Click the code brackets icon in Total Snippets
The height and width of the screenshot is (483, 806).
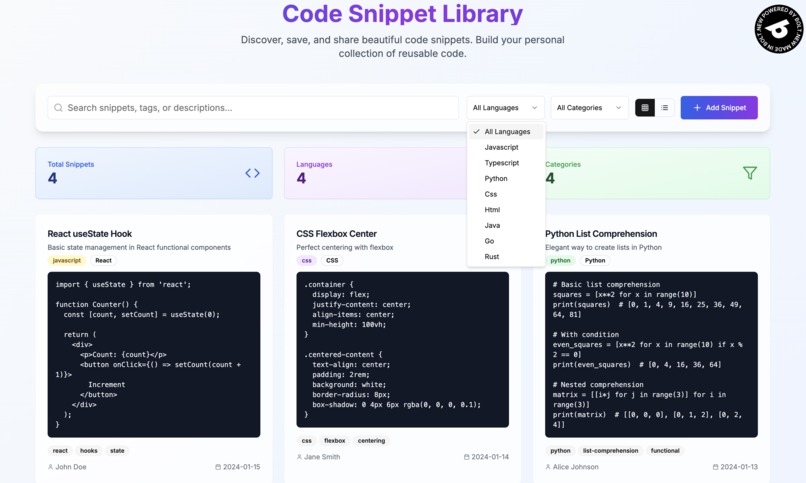252,173
